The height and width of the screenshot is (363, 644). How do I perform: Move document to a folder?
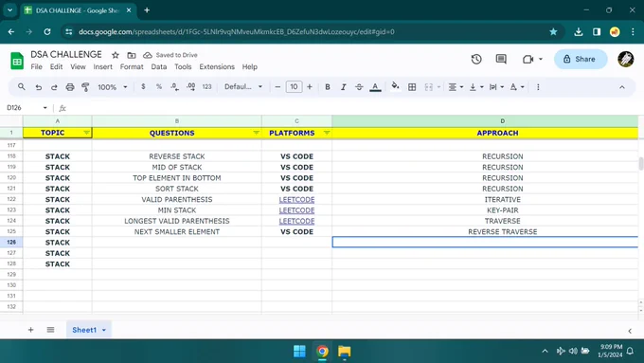click(132, 55)
